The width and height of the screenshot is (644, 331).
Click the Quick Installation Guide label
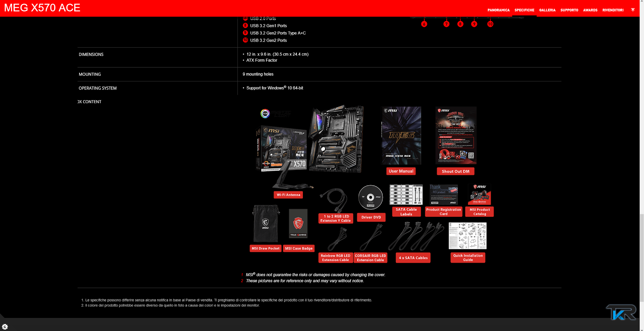[x=468, y=258]
